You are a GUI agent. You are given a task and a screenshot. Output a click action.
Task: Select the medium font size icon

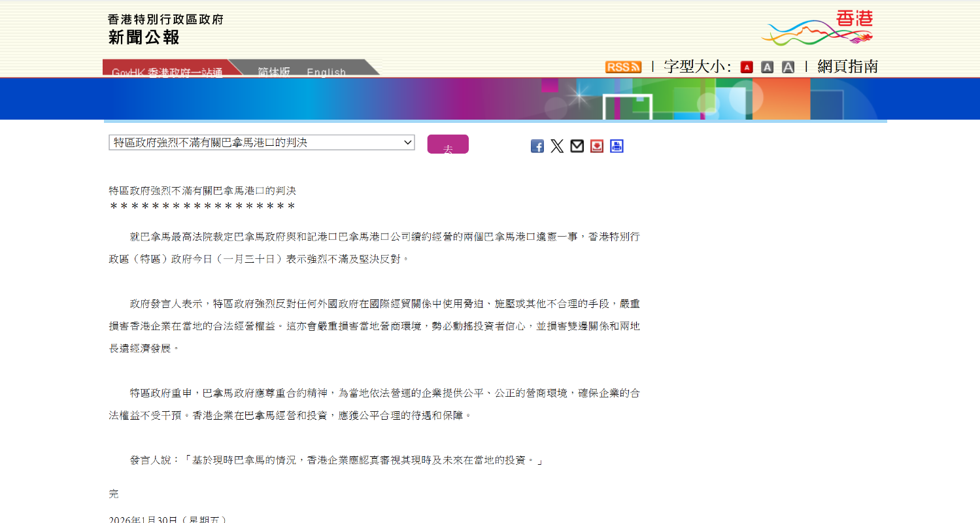point(767,67)
